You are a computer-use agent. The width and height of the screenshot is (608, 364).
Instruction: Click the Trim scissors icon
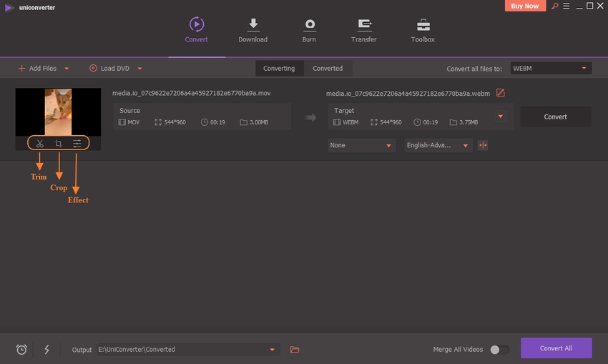(40, 144)
